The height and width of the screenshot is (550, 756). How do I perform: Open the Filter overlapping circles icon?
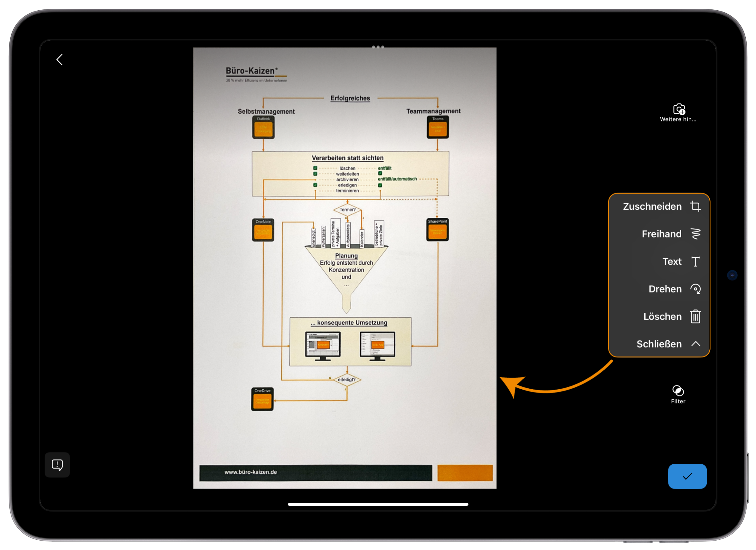678,390
